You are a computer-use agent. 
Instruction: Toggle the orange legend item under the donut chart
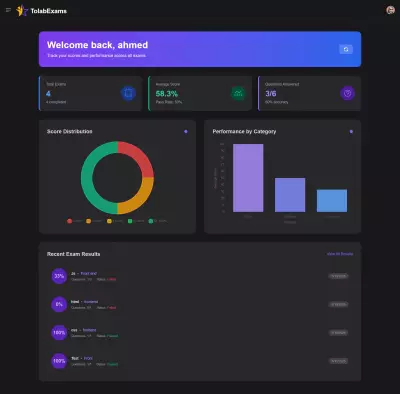(94, 221)
